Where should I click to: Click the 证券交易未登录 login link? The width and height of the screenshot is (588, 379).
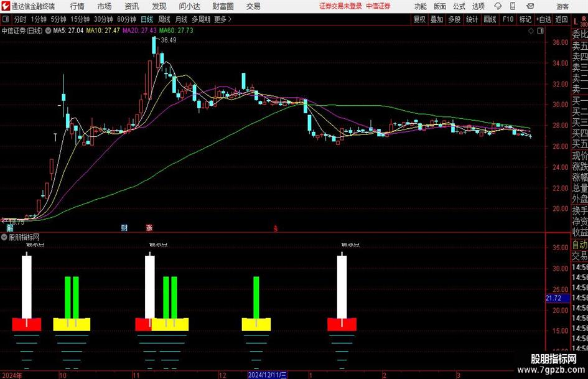340,6
